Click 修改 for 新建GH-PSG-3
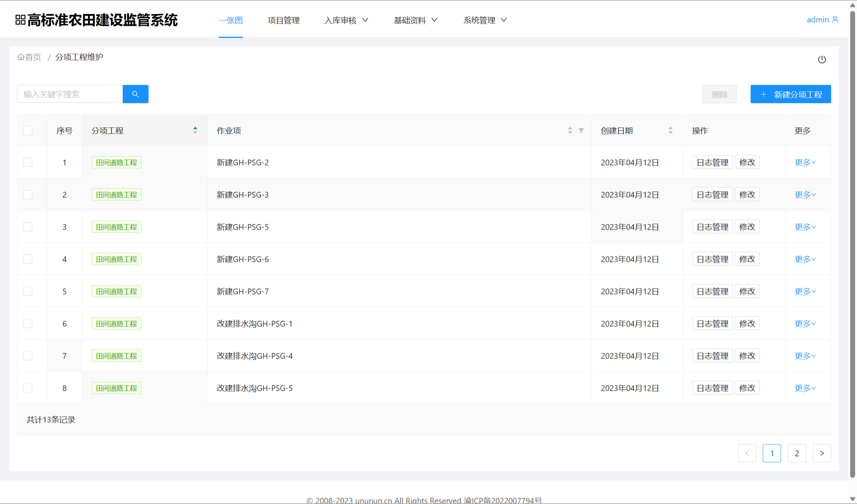The image size is (857, 504). (747, 195)
